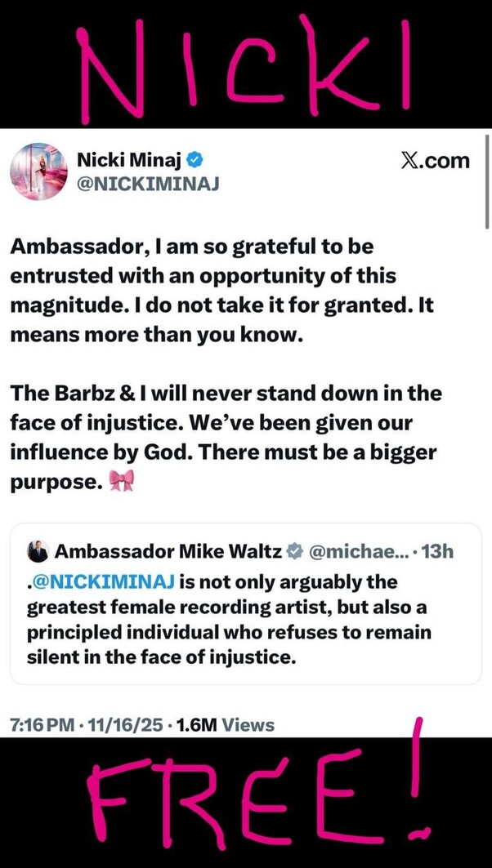Screen dimensions: 492x868
Task: Click the Ambassador Mike Waltz name
Action: click(167, 552)
